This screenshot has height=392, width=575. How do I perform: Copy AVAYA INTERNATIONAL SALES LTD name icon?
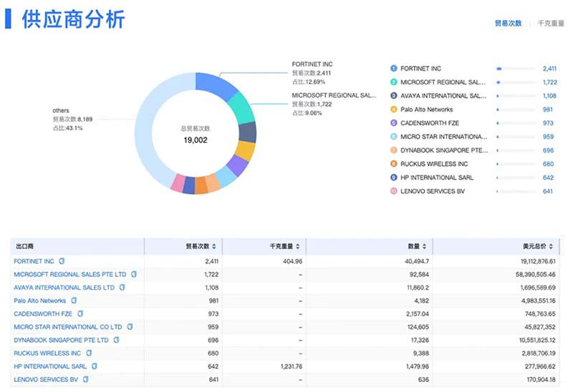click(x=122, y=288)
